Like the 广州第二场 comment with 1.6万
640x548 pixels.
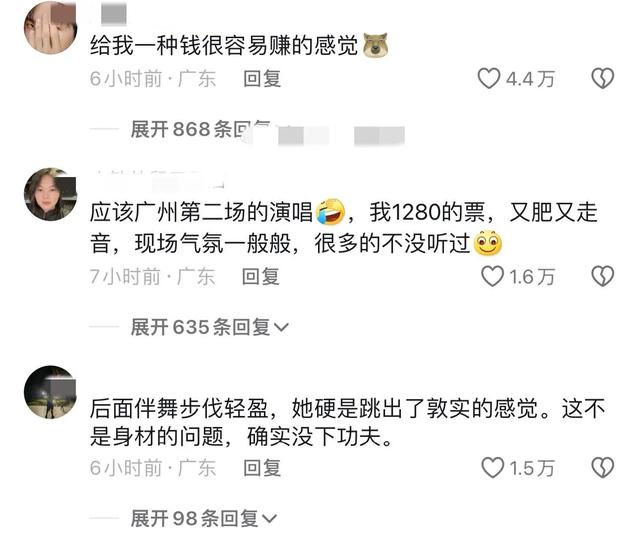click(x=492, y=276)
